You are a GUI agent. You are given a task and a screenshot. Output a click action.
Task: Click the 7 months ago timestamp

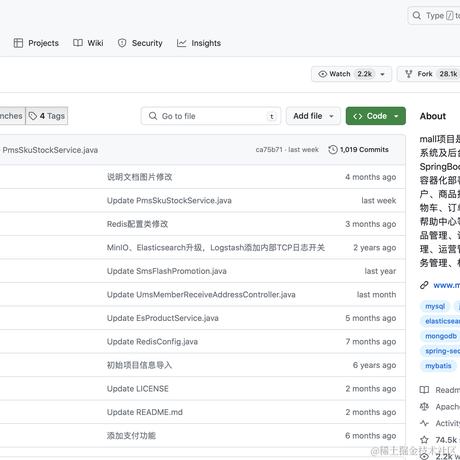[371, 342]
